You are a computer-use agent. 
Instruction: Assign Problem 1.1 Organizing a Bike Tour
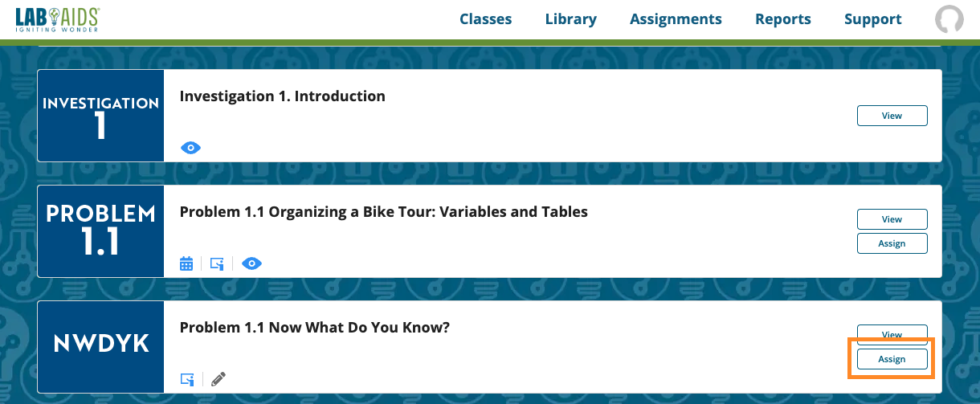892,243
